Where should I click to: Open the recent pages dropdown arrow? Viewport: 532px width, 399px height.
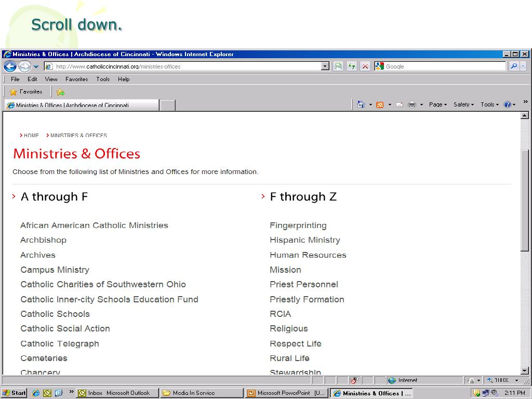(36, 66)
